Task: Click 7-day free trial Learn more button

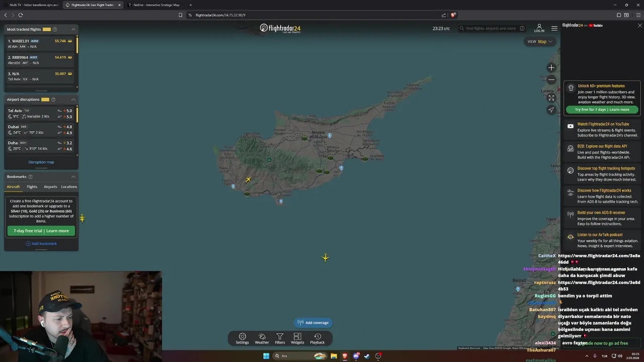Action: pos(41,231)
